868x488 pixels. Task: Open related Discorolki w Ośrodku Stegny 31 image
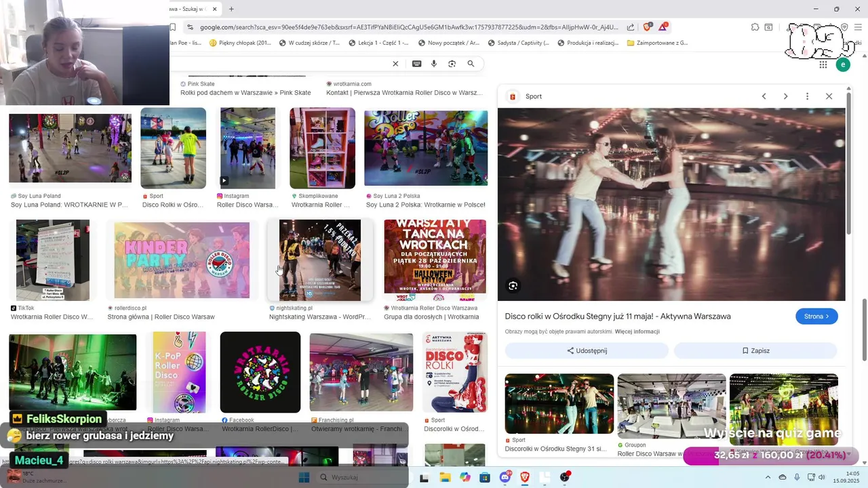click(559, 404)
